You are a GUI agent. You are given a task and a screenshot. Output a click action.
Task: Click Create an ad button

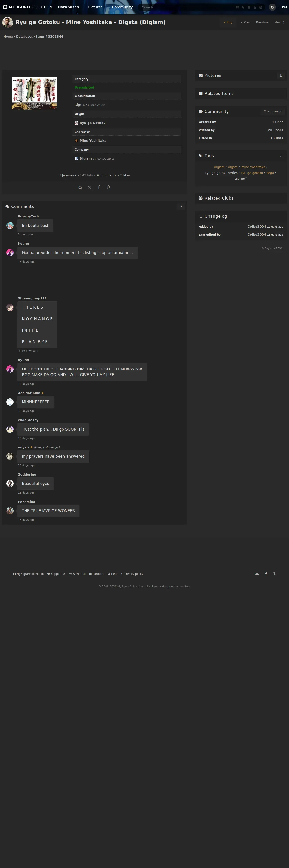tap(273, 112)
